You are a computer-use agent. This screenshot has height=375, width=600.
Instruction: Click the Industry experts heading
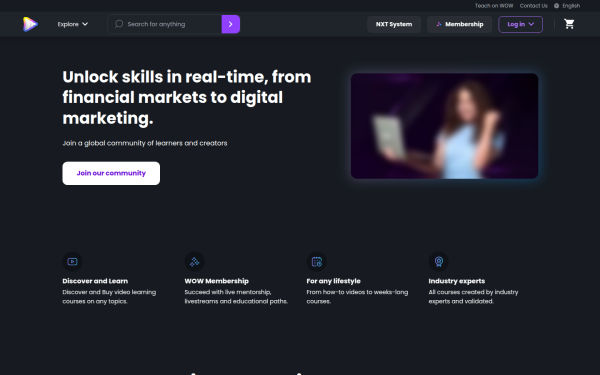pyautogui.click(x=457, y=281)
